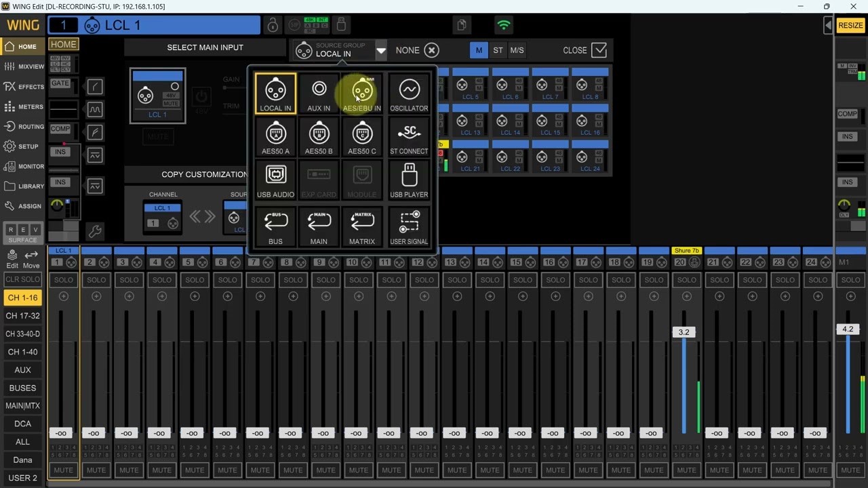Select the AES50 C source group
The width and height of the screenshot is (868, 488).
[x=362, y=138]
